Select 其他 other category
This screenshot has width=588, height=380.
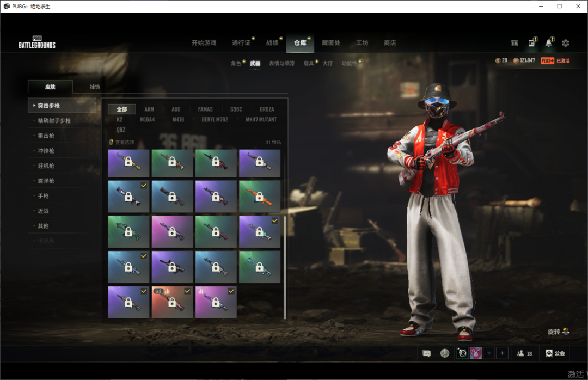[x=62, y=225]
